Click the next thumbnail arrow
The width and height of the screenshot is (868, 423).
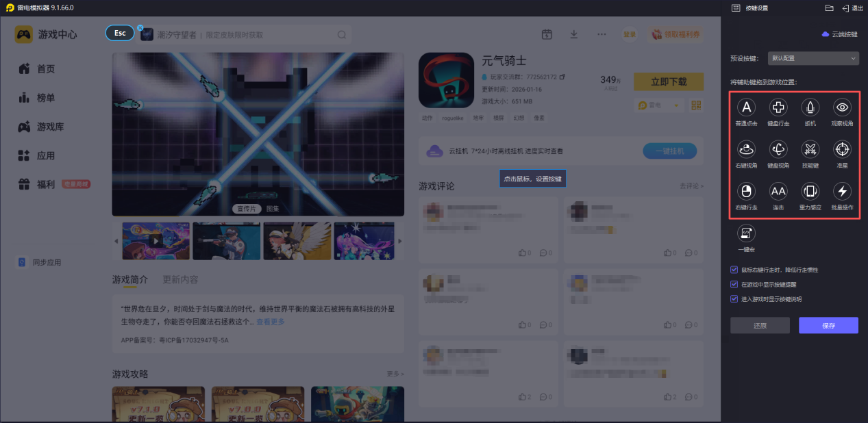[x=400, y=241]
